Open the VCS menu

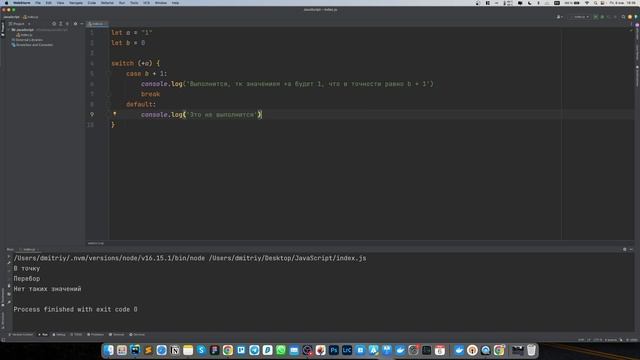point(147,3)
